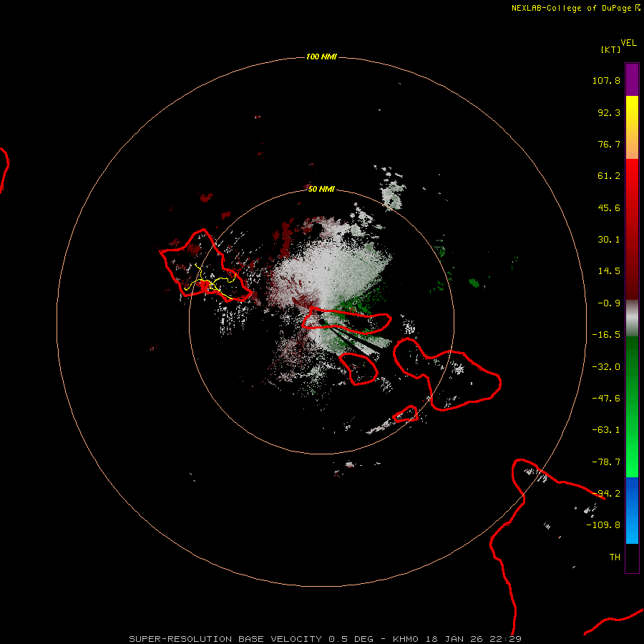Click the VEL legend title
Image resolution: width=644 pixels, height=644 pixels.
coord(628,43)
